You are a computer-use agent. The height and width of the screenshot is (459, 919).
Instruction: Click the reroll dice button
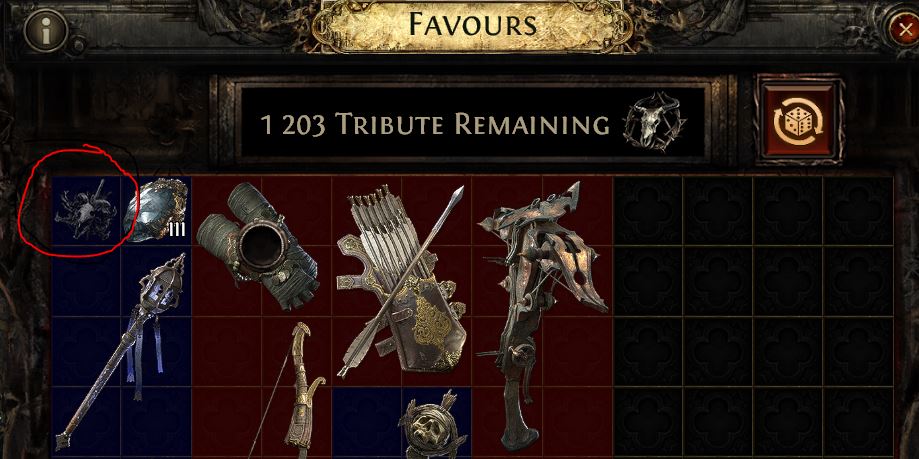[799, 120]
